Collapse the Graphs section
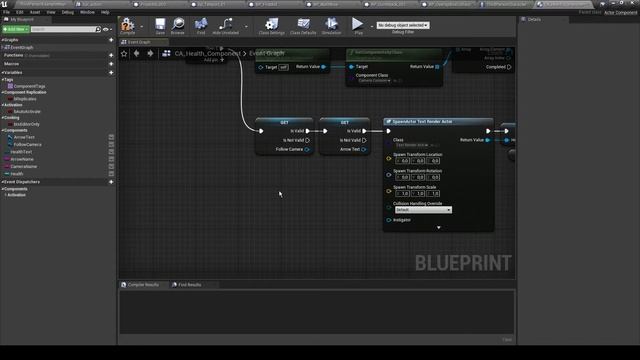 [x=2, y=40]
